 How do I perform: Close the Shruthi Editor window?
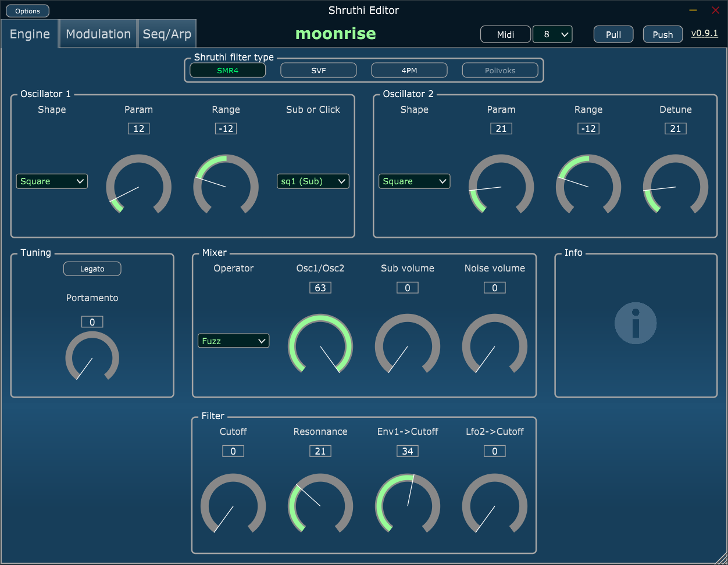coord(716,10)
